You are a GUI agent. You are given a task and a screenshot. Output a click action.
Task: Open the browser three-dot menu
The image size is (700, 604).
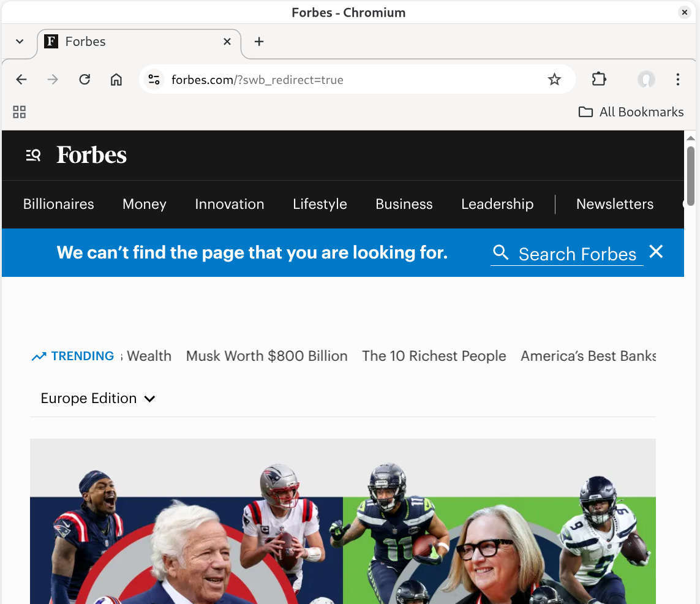coord(677,79)
